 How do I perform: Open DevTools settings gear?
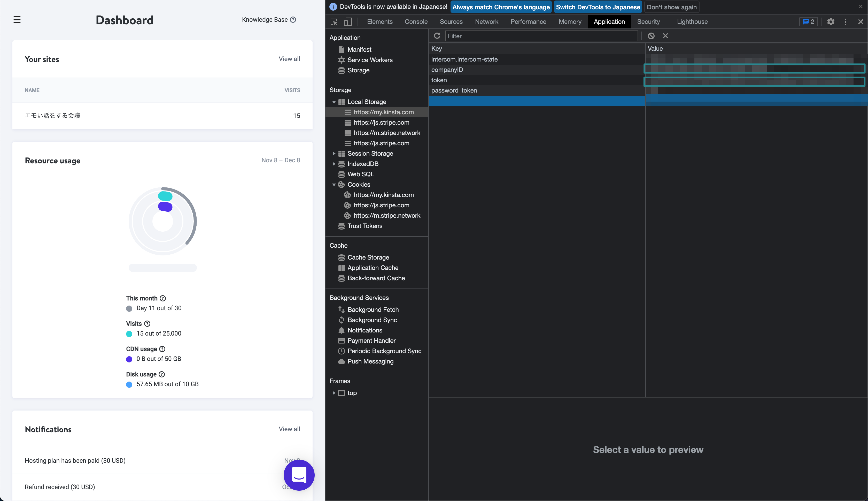click(x=831, y=22)
